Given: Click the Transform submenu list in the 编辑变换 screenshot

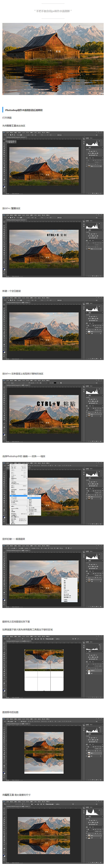Looking at the screenshot, I should 34,505.
